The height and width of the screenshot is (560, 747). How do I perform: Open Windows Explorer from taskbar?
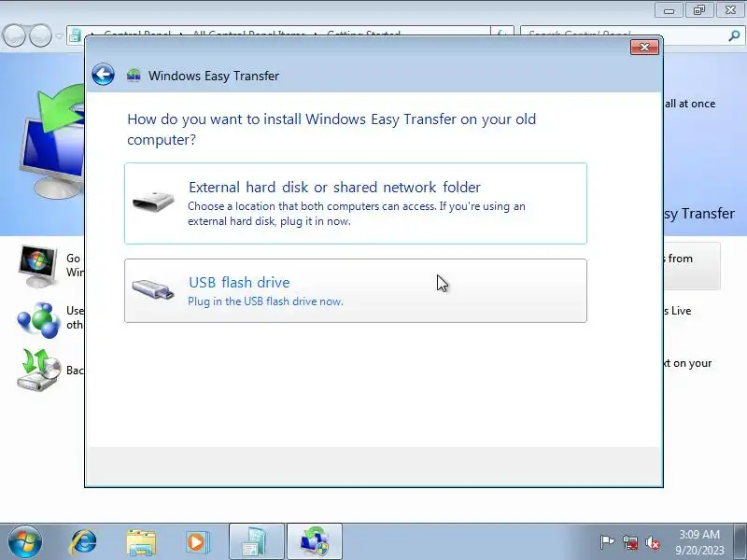click(141, 542)
